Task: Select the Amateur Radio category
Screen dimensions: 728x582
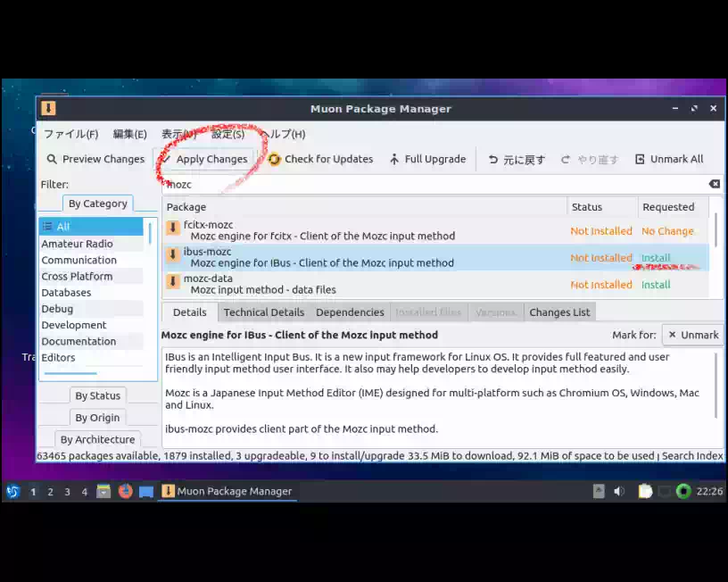Action: click(92, 244)
